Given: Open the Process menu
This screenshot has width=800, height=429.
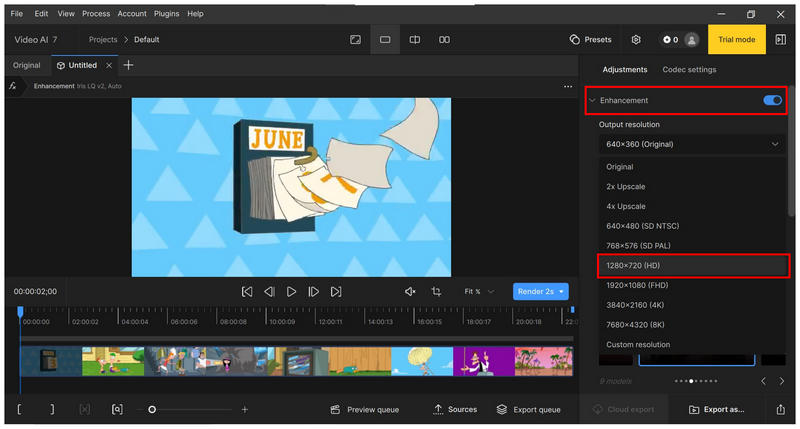Looking at the screenshot, I should (x=96, y=14).
